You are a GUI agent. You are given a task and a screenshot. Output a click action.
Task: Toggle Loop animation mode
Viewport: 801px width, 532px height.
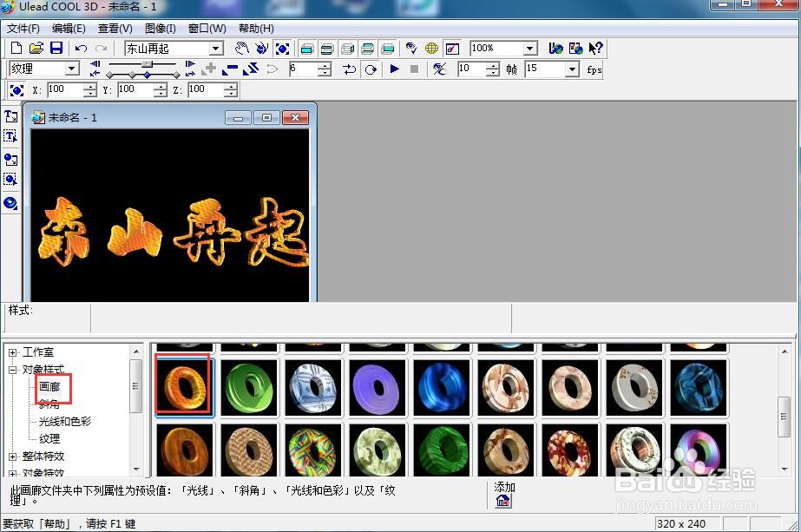371,69
